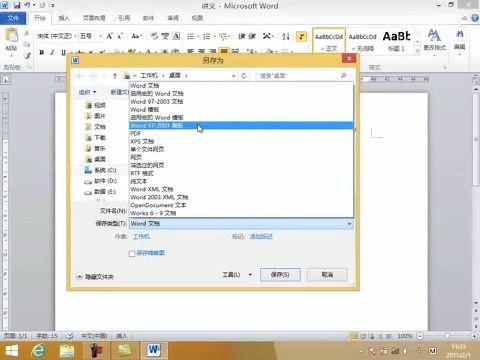The width and height of the screenshot is (480, 360).
Task: Open the 工具(L) dropdown
Action: pyautogui.click(x=237, y=275)
